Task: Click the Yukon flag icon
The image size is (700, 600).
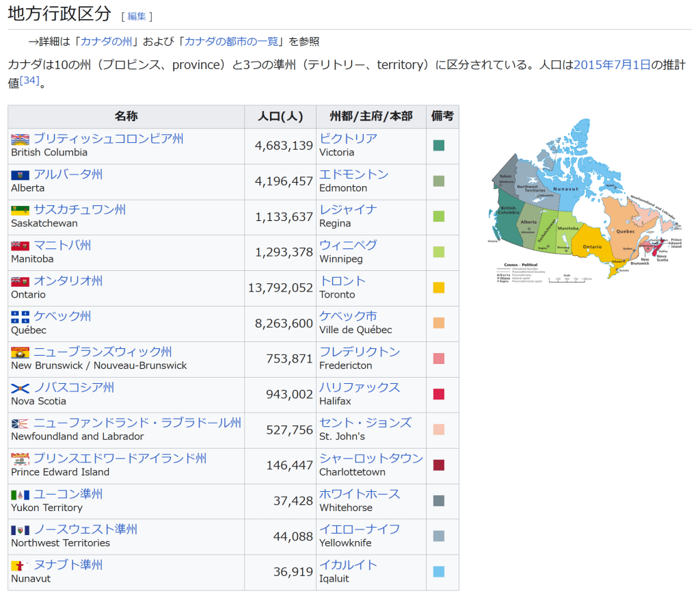Action: (21, 495)
